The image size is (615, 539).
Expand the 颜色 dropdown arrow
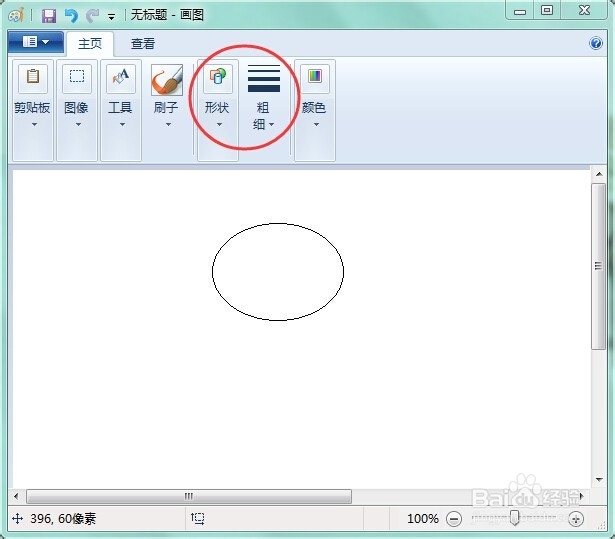[x=316, y=124]
